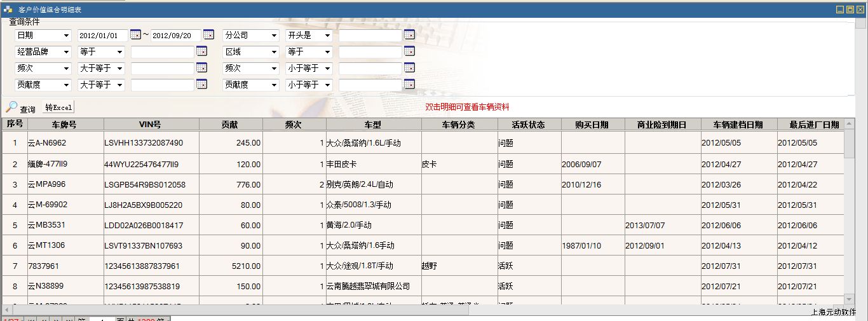The height and width of the screenshot is (321, 868).
Task: Click calendar icon for 贡献度 小于等于 value
Action: coord(409,84)
